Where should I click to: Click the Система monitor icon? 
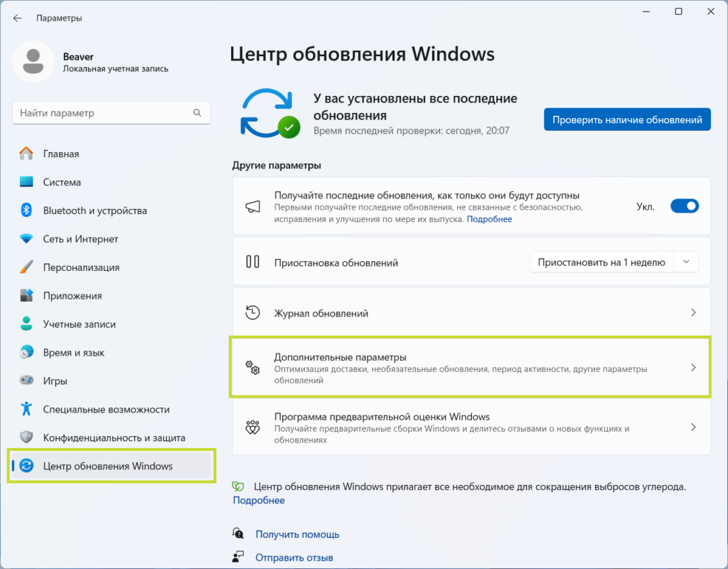26,181
